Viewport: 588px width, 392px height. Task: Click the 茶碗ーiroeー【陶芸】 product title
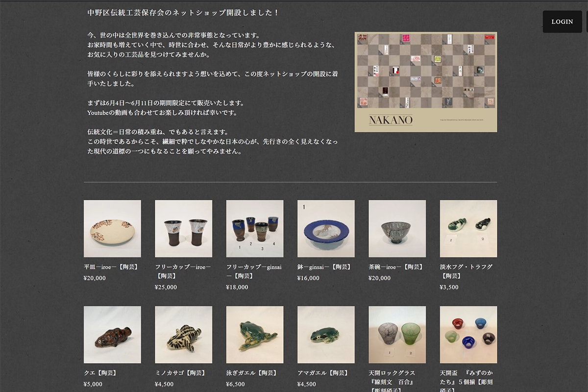[x=395, y=267]
